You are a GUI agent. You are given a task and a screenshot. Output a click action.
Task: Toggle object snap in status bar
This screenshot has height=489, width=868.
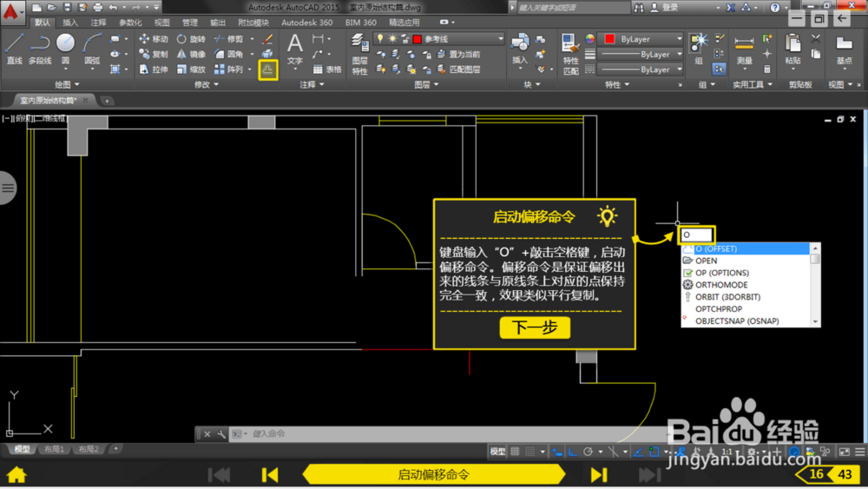pos(654,452)
